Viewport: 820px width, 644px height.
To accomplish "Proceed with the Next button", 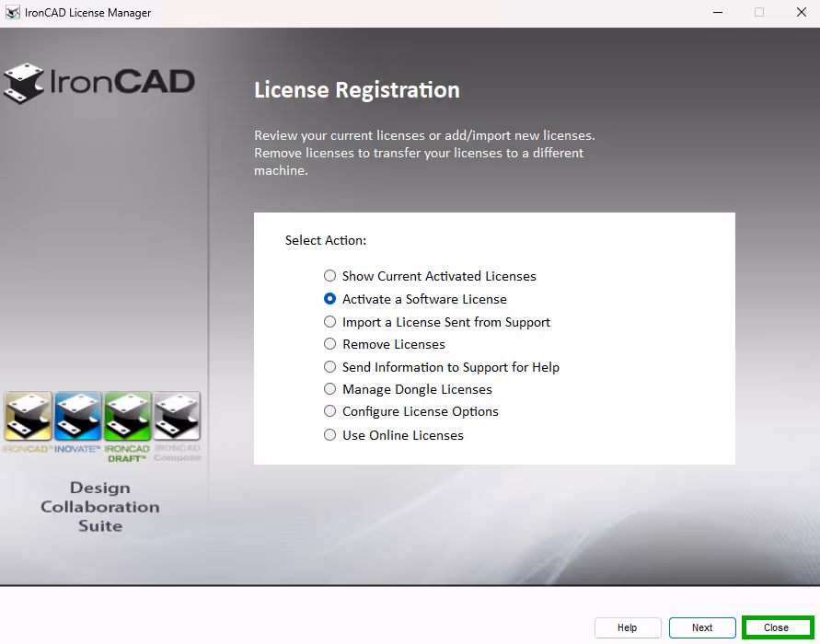I will (702, 627).
